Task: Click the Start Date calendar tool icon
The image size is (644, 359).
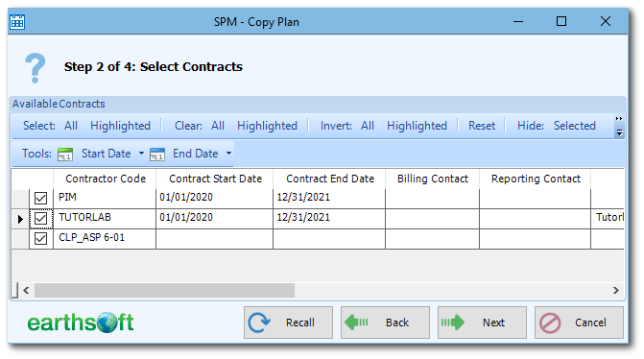Action: click(x=65, y=154)
